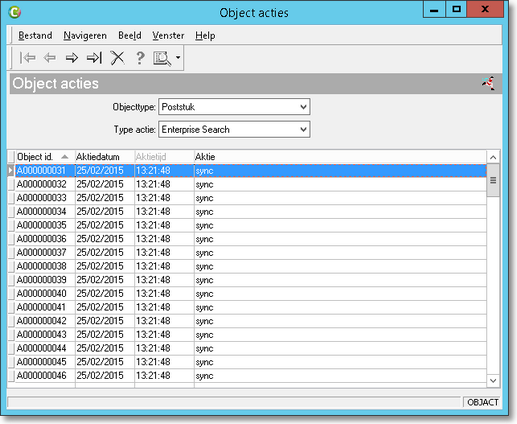The image size is (517, 424).
Task: Expand the Objecttype combo box
Action: coord(303,107)
